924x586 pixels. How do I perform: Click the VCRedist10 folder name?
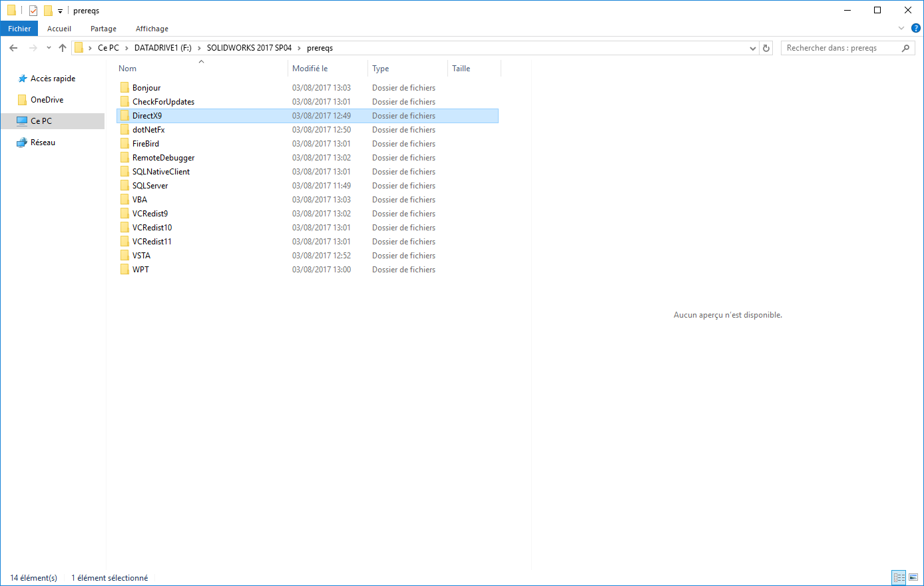pos(152,228)
